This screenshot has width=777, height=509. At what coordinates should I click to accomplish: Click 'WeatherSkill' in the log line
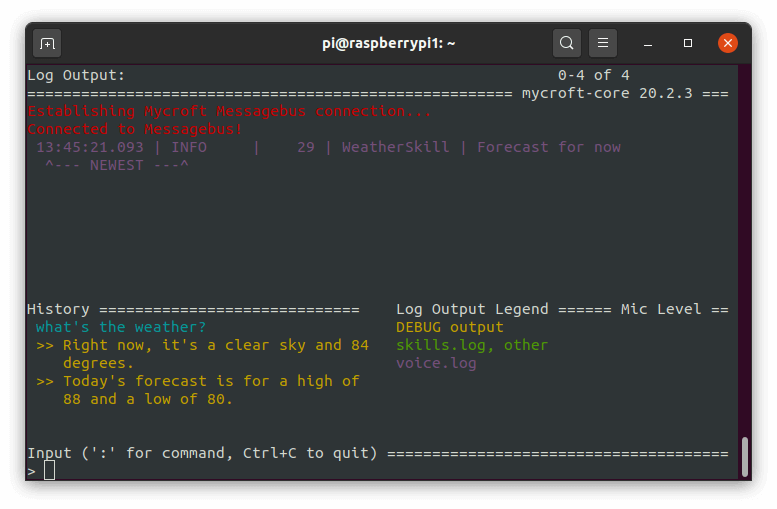tap(395, 147)
